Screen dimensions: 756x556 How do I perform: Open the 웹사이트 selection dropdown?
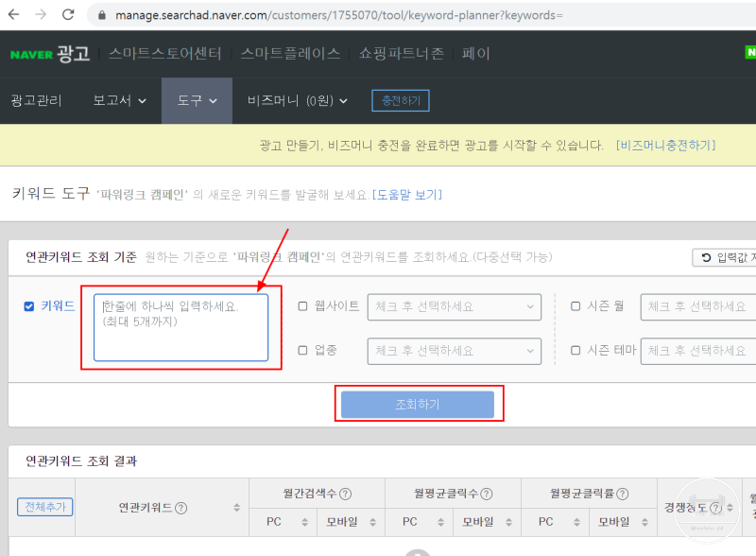click(455, 307)
